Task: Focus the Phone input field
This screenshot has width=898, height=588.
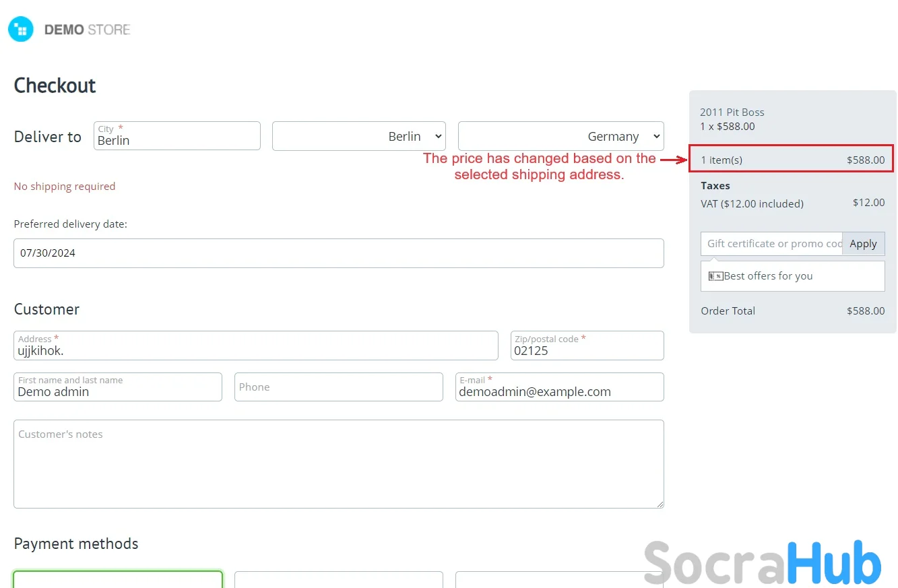Action: [339, 387]
